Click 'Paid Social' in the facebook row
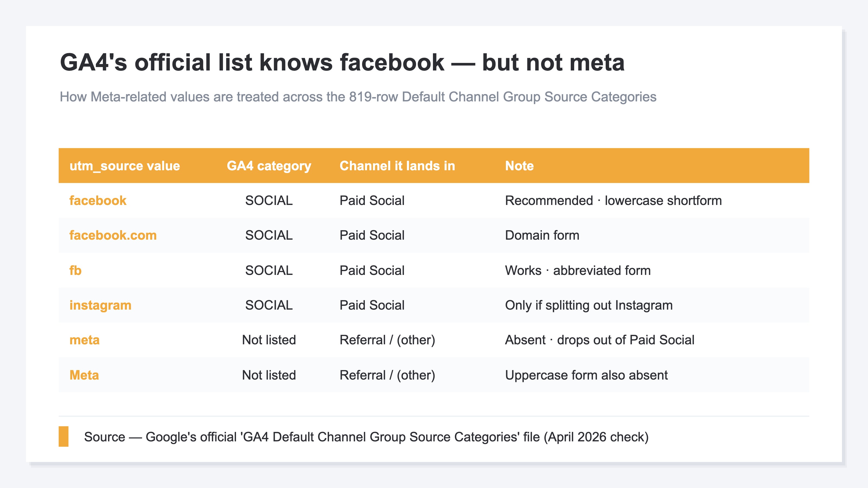Viewport: 868px width, 488px height. tap(372, 200)
